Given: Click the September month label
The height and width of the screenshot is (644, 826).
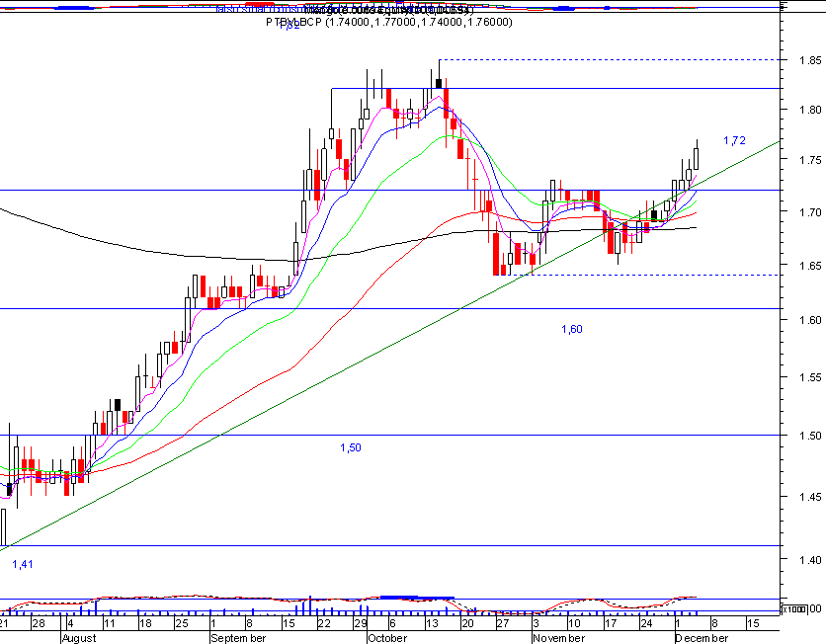Looking at the screenshot, I should coord(238,638).
